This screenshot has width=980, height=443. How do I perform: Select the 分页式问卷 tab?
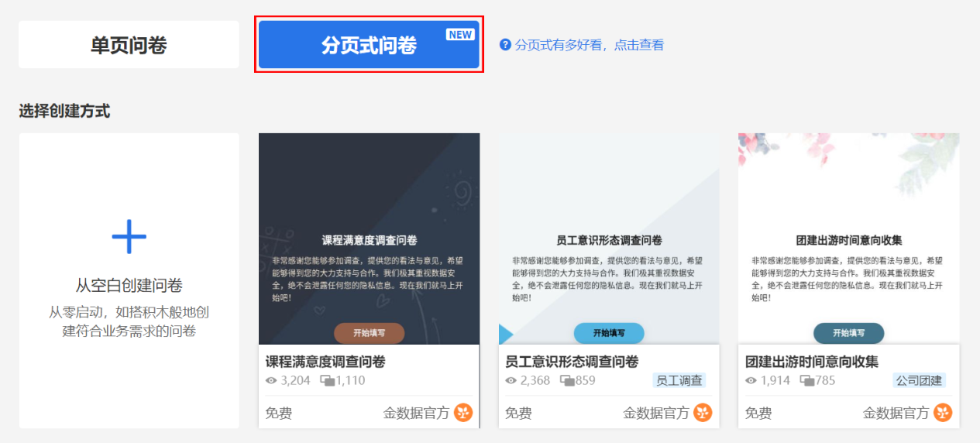click(369, 45)
